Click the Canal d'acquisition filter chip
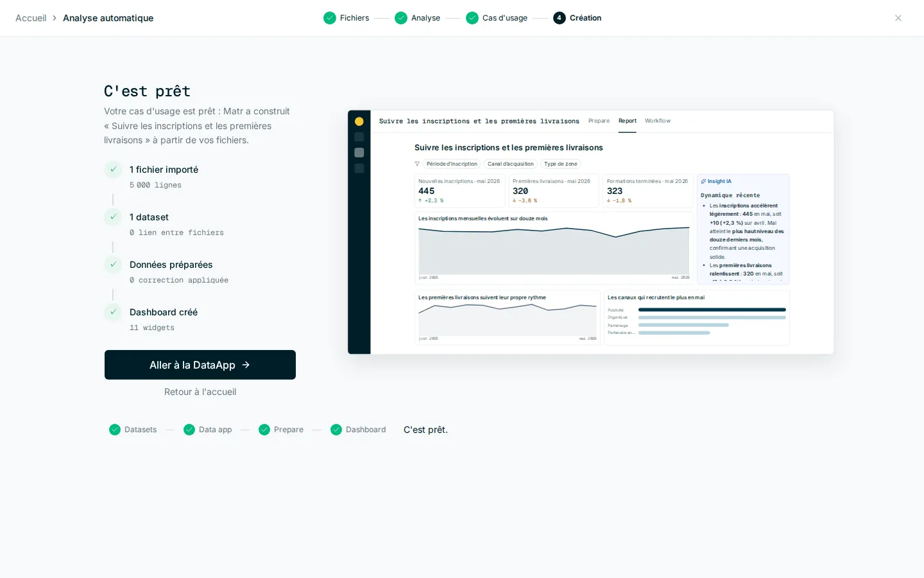The width and height of the screenshot is (924, 578). coord(511,164)
